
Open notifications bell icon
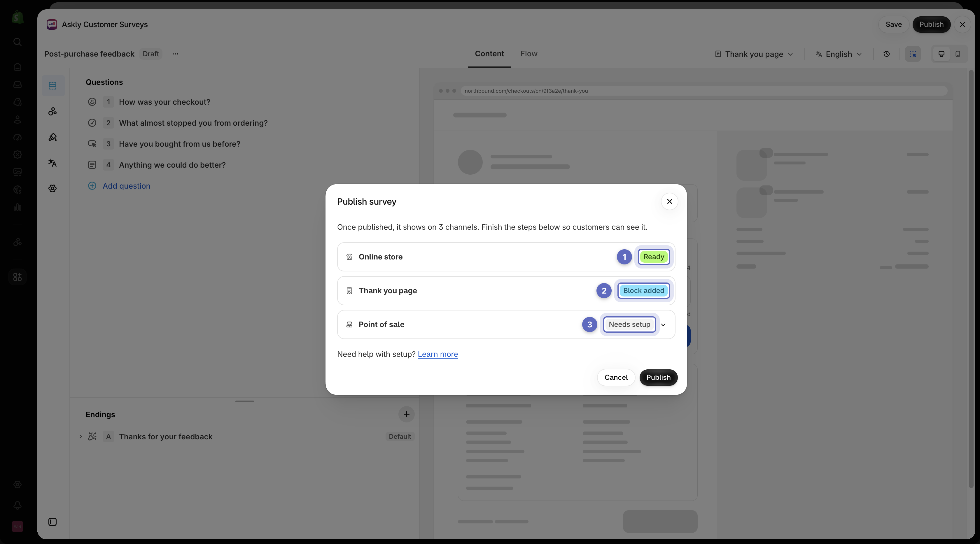(17, 505)
